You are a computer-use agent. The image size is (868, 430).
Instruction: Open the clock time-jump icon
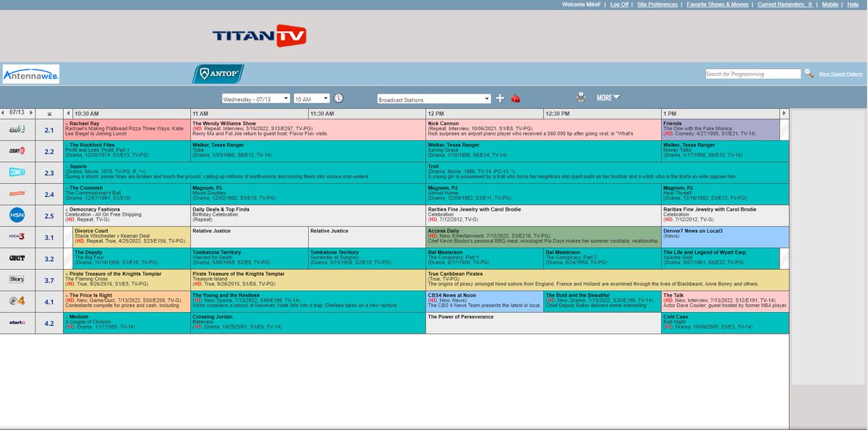pos(339,98)
